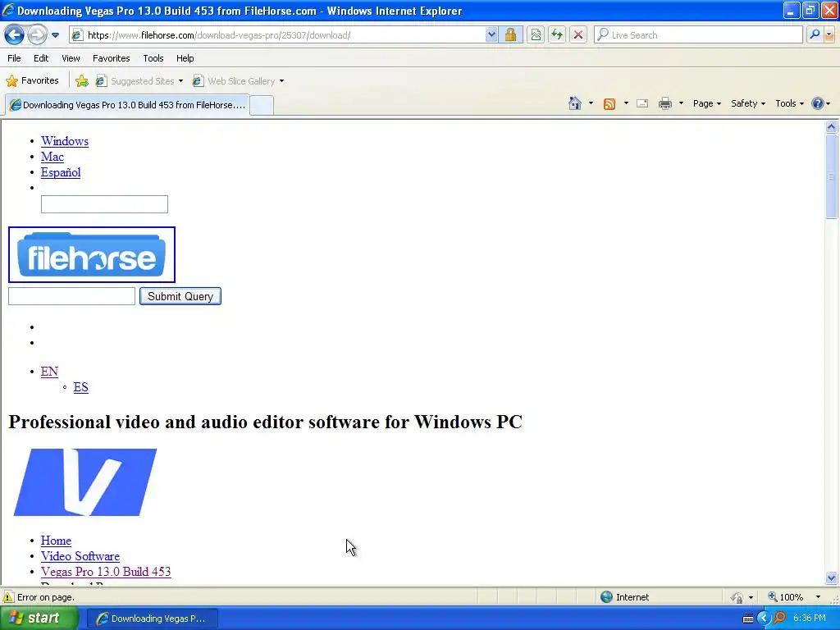This screenshot has width=840, height=630.
Task: Click the Error on page warning icon
Action: click(x=8, y=597)
